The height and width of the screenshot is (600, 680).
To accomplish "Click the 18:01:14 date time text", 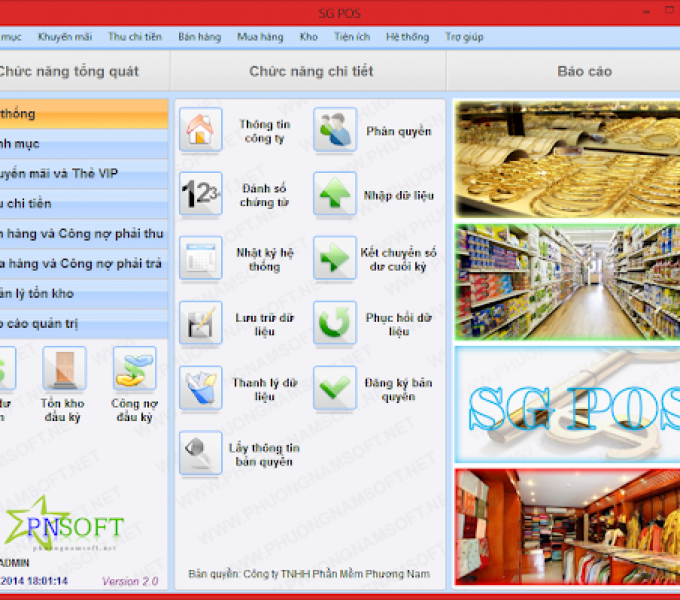I will coord(34,581).
